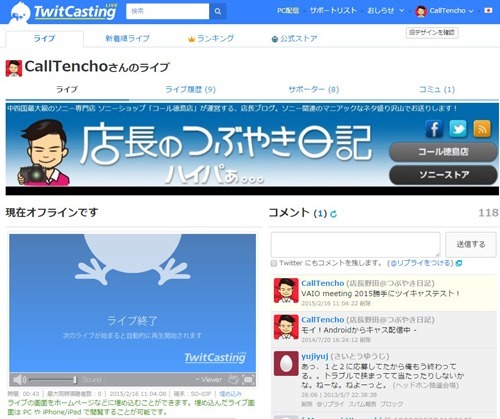Click the avatar on the VAIO meeting 2015 comment
Image resolution: width=500 pixels, height=419 pixels.
coord(286,291)
